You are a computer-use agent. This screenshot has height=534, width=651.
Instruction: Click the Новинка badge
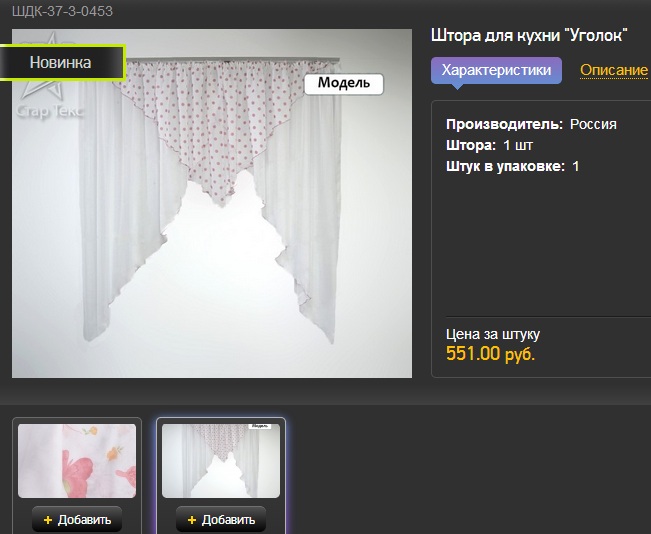[x=61, y=62]
